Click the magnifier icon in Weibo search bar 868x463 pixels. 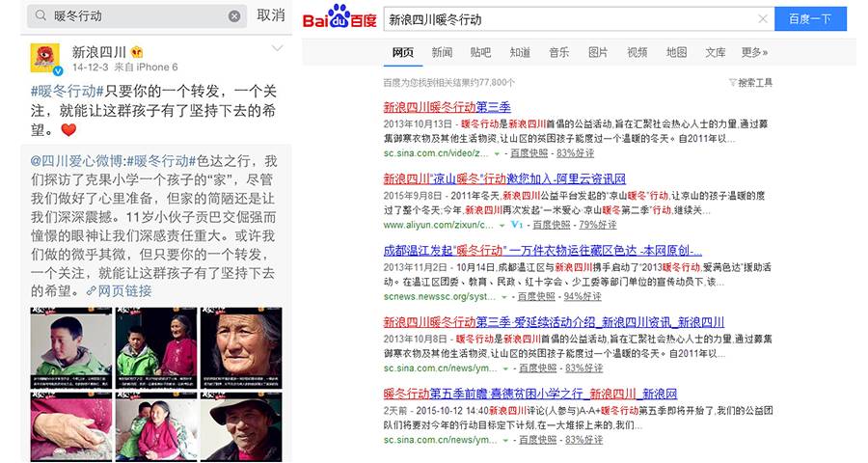click(41, 15)
